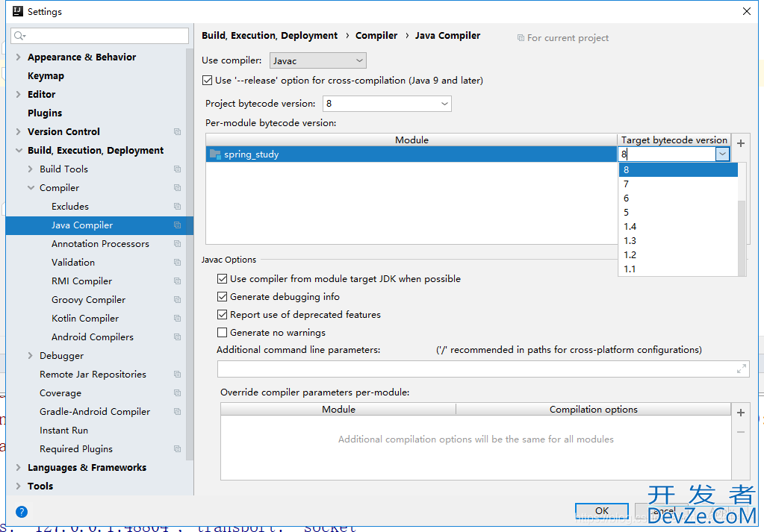This screenshot has height=532, width=764.
Task: Select version 7 in dropdown list
Action: (678, 184)
